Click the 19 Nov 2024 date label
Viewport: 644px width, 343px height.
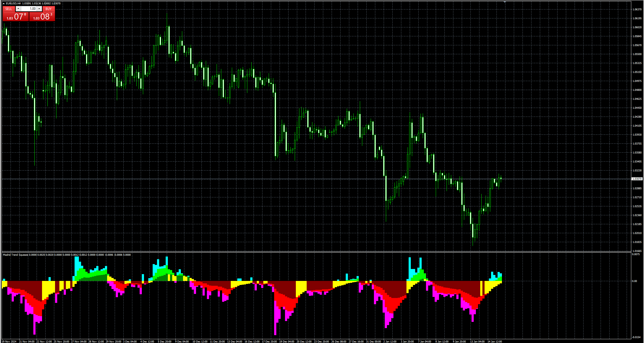click(x=9, y=342)
